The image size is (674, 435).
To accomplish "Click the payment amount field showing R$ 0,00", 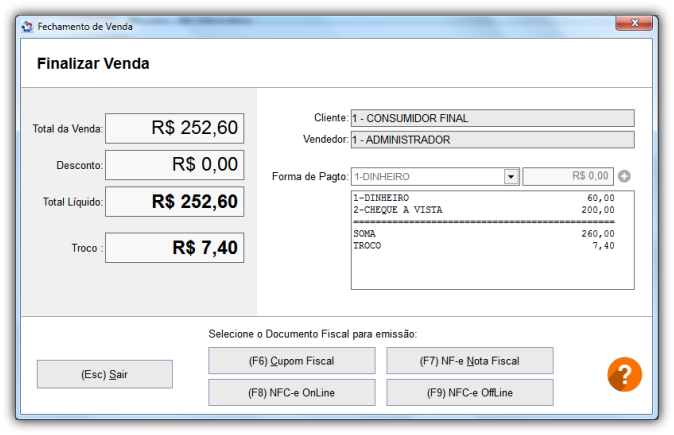I will pyautogui.click(x=568, y=177).
